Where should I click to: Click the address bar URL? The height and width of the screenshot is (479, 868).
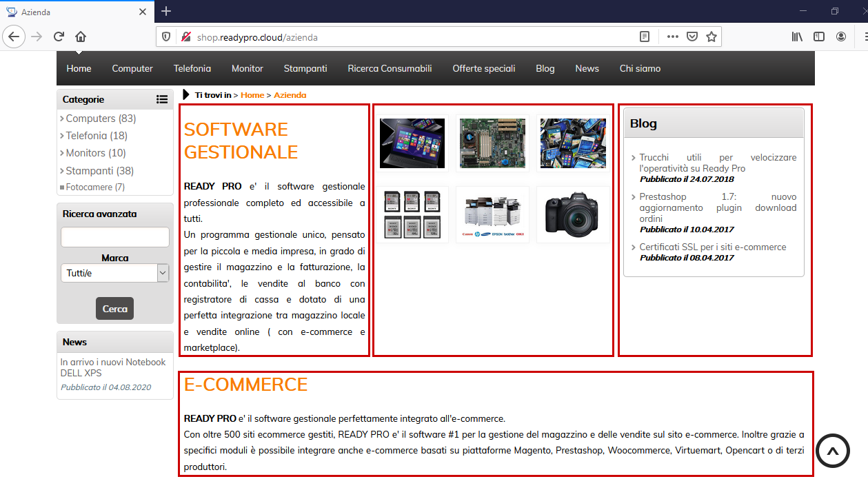click(257, 37)
